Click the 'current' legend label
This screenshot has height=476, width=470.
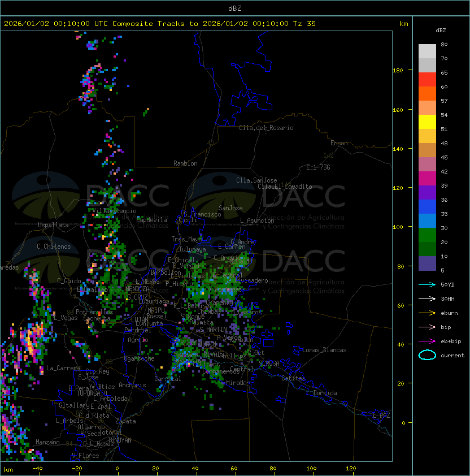452,356
